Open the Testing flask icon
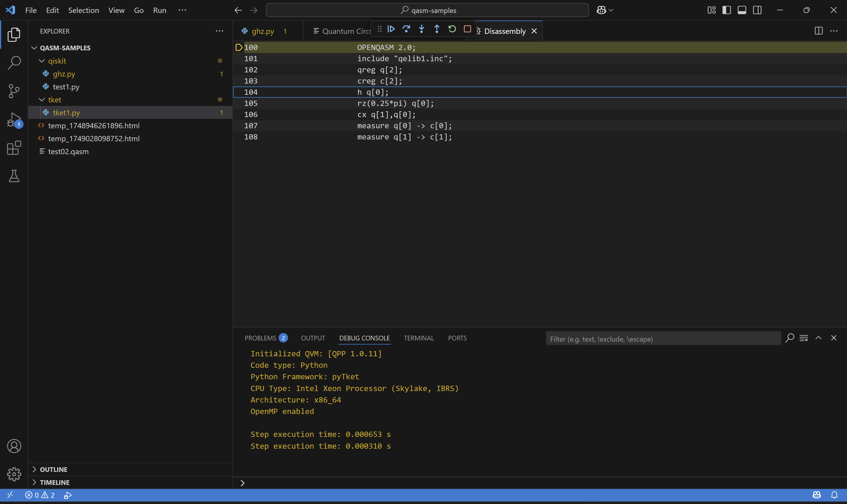The height and width of the screenshot is (504, 847). (14, 176)
